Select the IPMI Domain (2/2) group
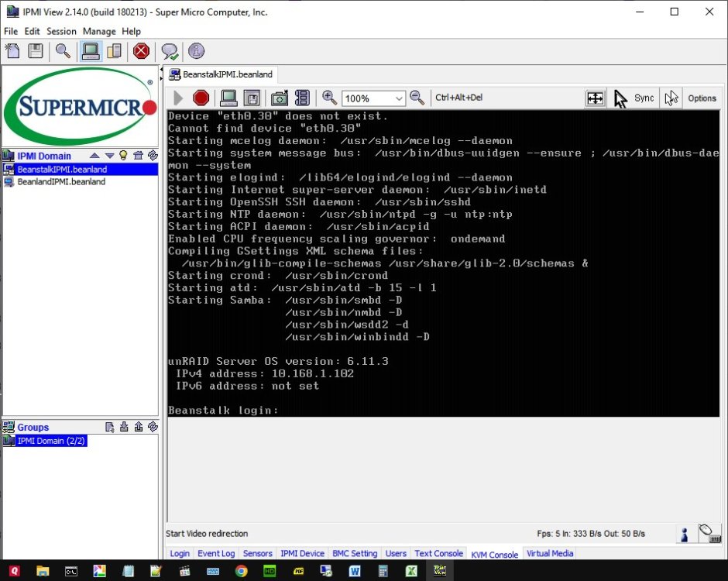 pyautogui.click(x=45, y=441)
